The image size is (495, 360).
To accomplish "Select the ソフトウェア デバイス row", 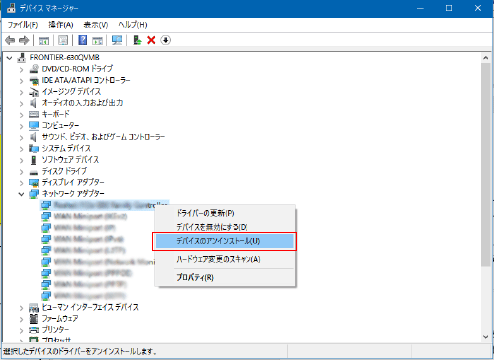I will (x=70, y=160).
